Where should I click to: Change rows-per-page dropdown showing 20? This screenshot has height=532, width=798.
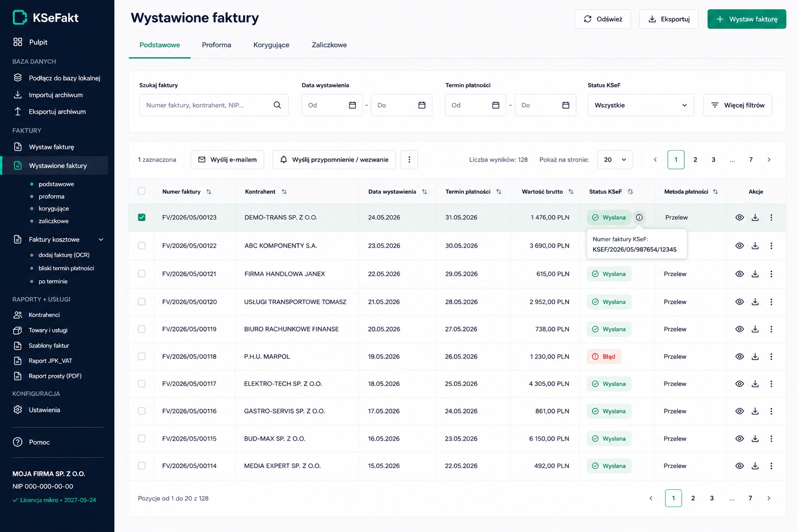pyautogui.click(x=615, y=160)
